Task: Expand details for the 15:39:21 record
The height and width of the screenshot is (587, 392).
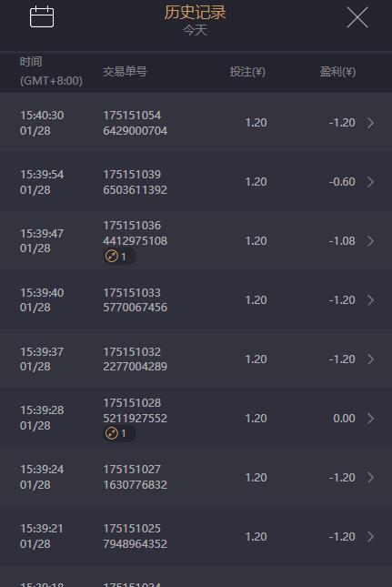Action: (x=370, y=536)
